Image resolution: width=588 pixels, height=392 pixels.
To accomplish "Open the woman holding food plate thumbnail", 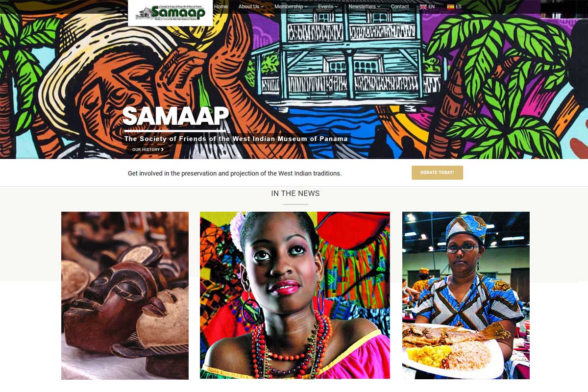I will 466,295.
